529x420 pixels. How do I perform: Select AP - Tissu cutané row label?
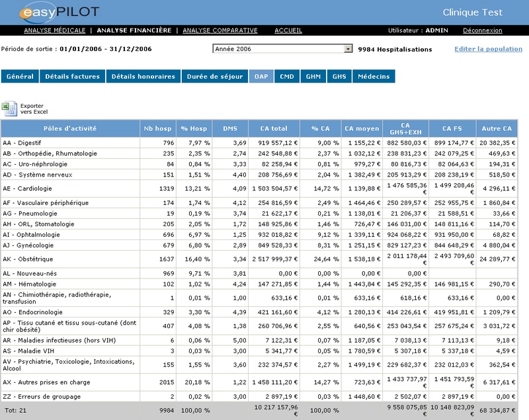click(69, 326)
